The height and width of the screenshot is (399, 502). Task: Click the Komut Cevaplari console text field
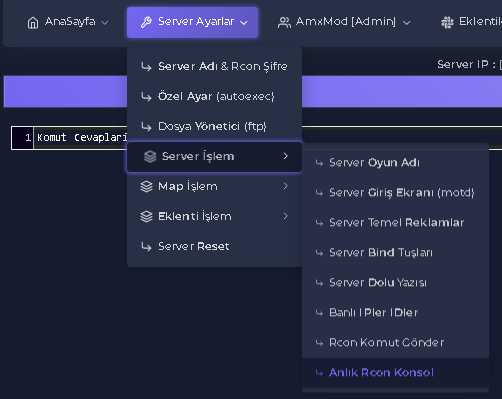point(80,138)
